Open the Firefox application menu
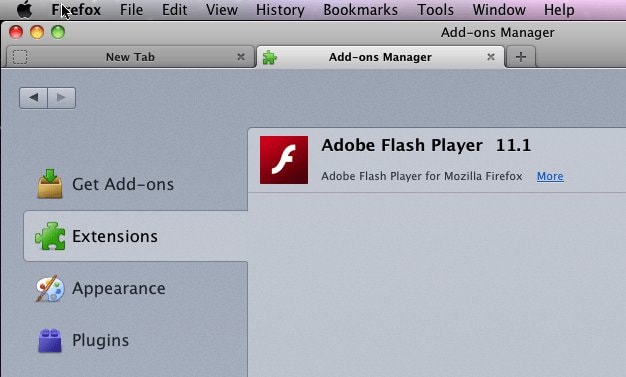The width and height of the screenshot is (626, 377). [x=76, y=10]
